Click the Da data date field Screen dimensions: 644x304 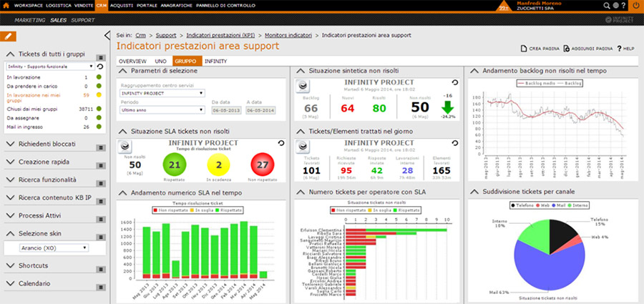225,110
